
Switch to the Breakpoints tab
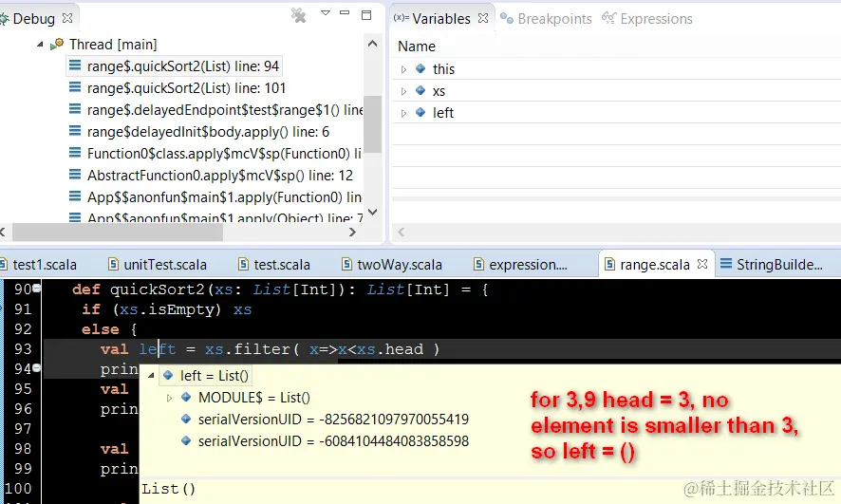tap(546, 19)
